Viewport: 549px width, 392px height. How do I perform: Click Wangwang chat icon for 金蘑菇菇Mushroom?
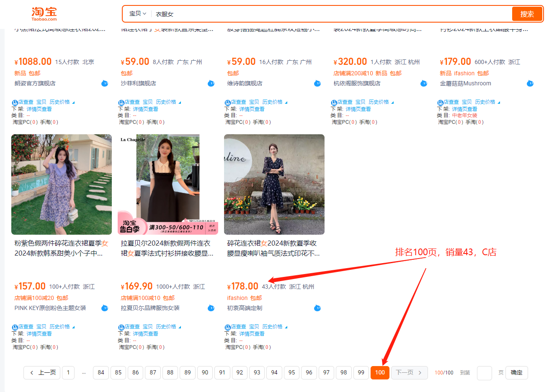[x=530, y=83]
